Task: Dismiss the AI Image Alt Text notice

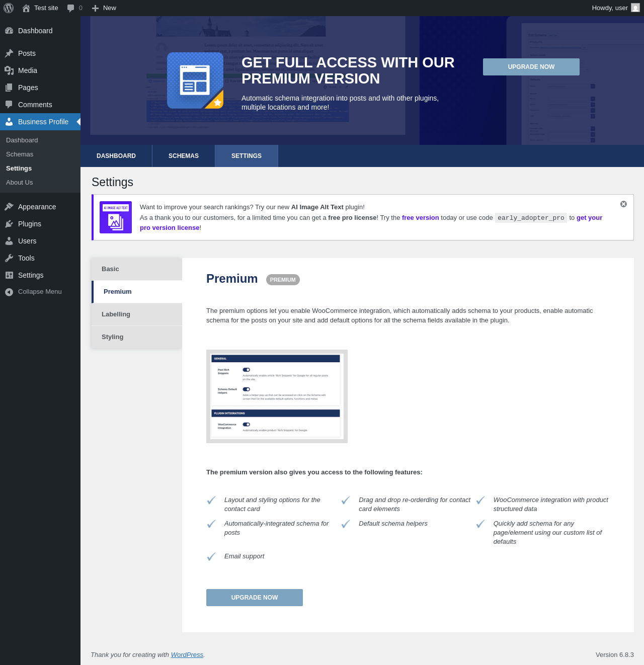Action: pyautogui.click(x=623, y=204)
